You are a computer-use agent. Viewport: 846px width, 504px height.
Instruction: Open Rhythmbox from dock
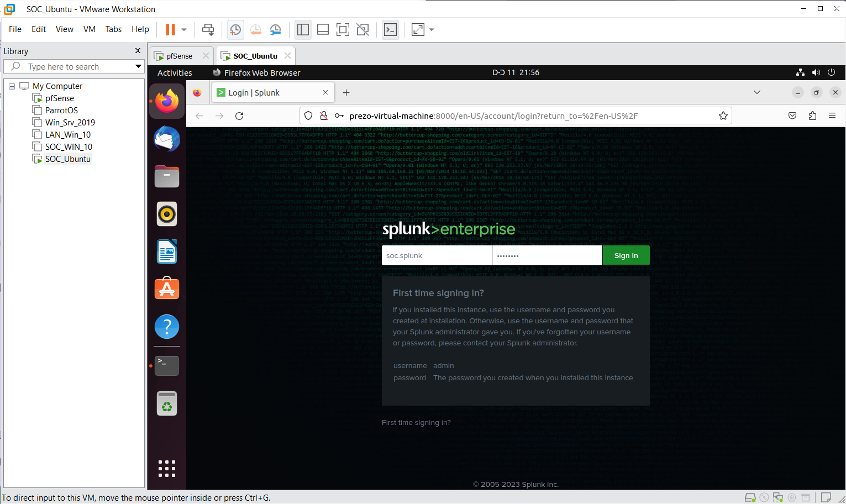(167, 214)
